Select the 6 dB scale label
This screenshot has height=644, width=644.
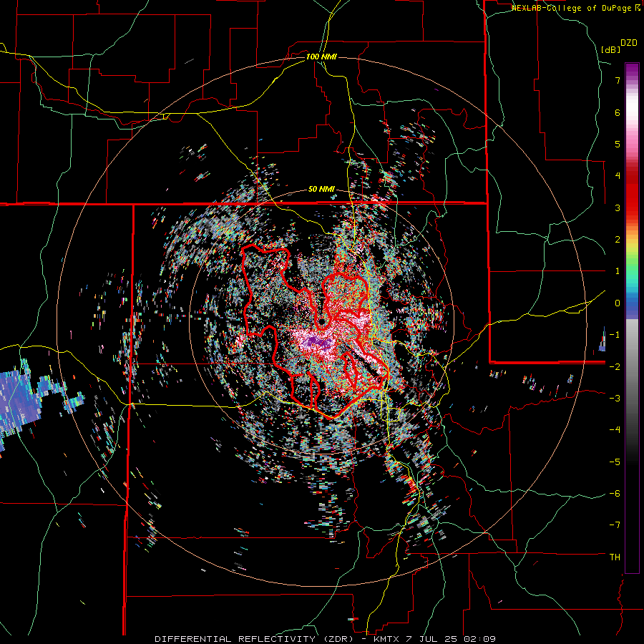pos(618,112)
